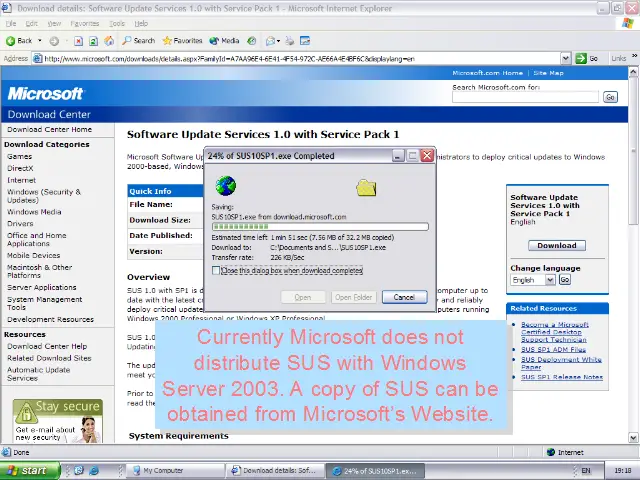This screenshot has width=640, height=480.
Task: Expand the Links toolbar chevron
Action: (x=634, y=56)
